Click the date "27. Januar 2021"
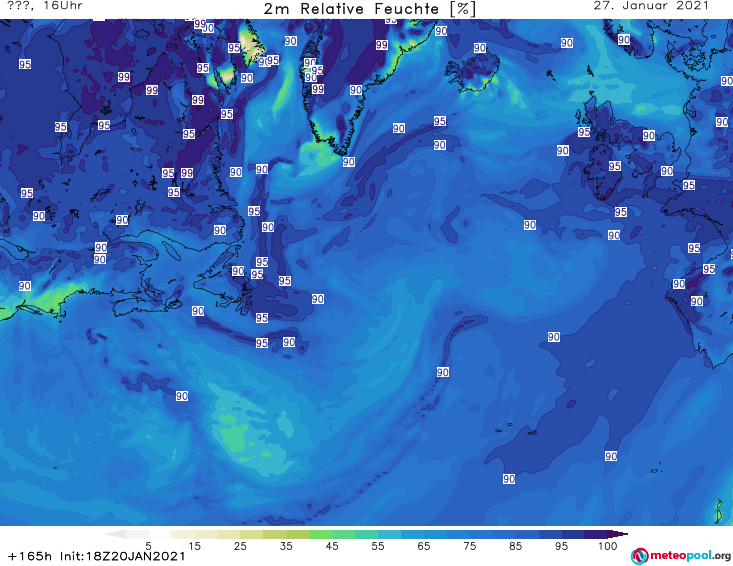Screen dimensions: 733x566 click(651, 6)
